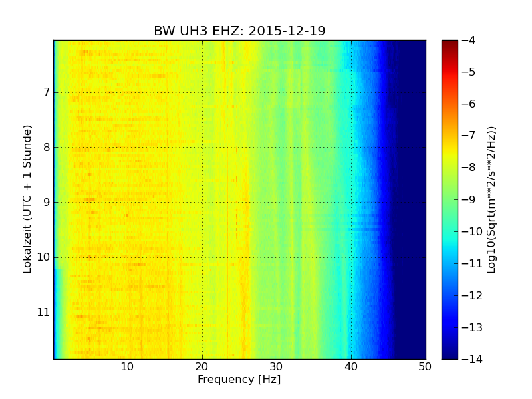Image resolution: width=532 pixels, height=399 pixels.
Task: Click the grid intersection at 30 Hz, hour 8
Action: tap(277, 147)
